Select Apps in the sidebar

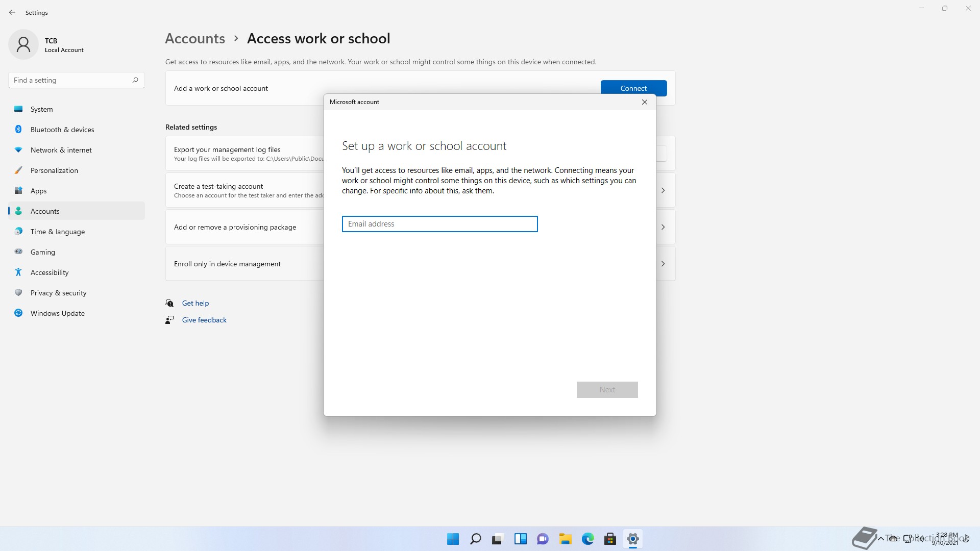(77, 191)
